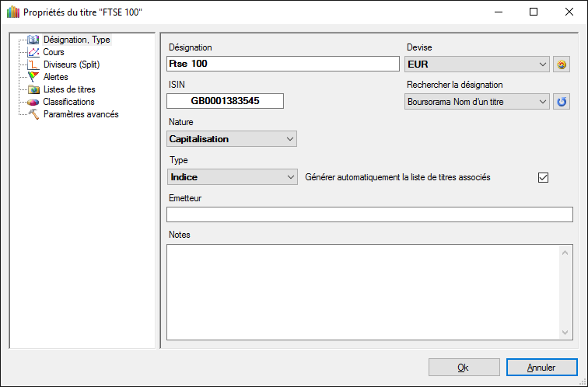Open the Nature Capitalisation dropdown
This screenshot has height=387, width=588.
point(290,139)
